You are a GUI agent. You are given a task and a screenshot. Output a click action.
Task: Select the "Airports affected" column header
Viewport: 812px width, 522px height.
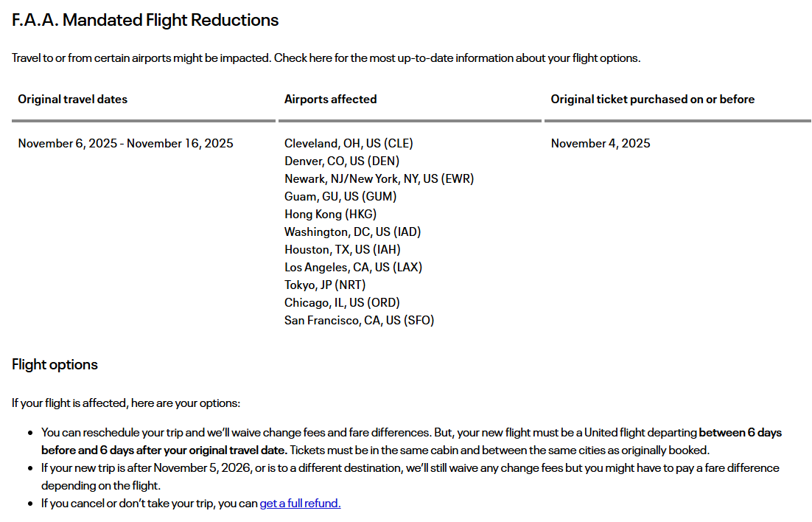click(330, 100)
